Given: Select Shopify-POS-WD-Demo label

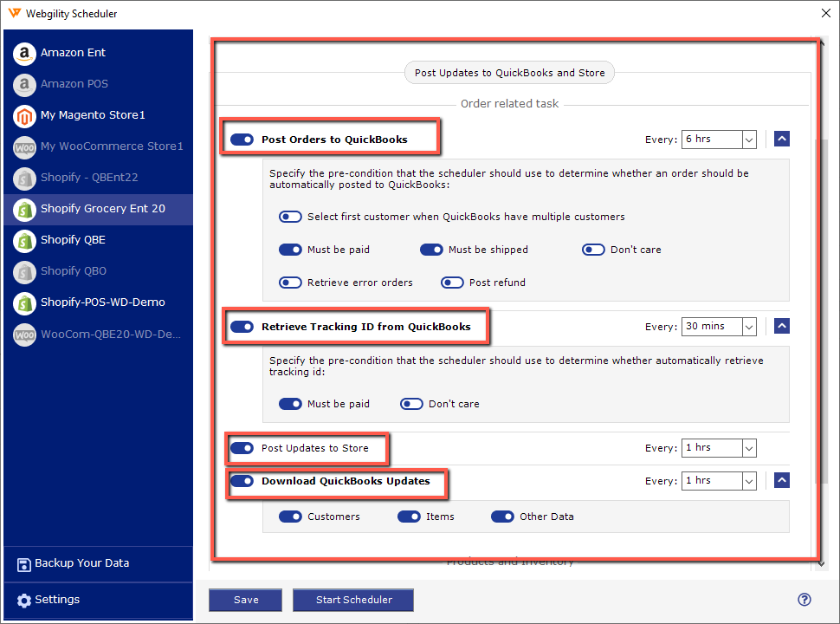Looking at the screenshot, I should click(x=103, y=302).
